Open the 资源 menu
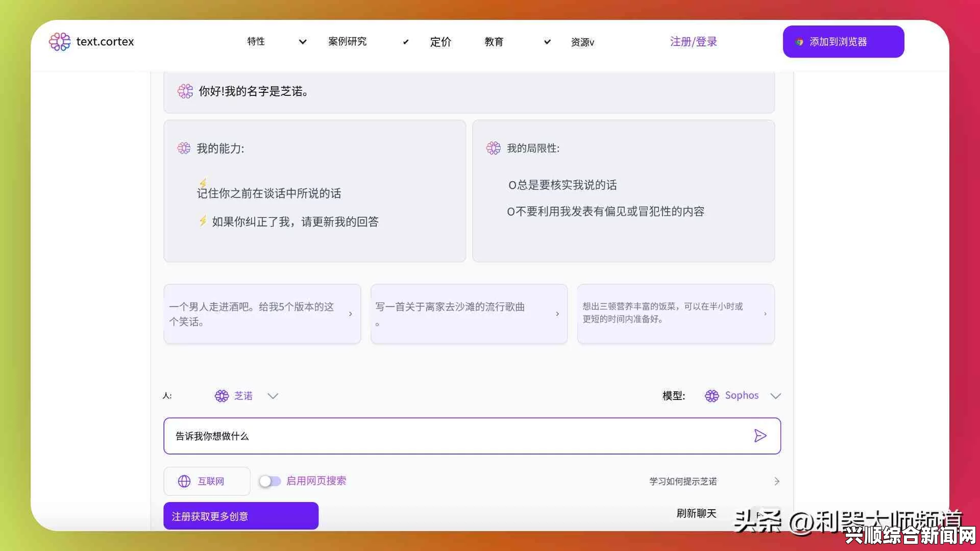The image size is (980, 551). click(582, 42)
